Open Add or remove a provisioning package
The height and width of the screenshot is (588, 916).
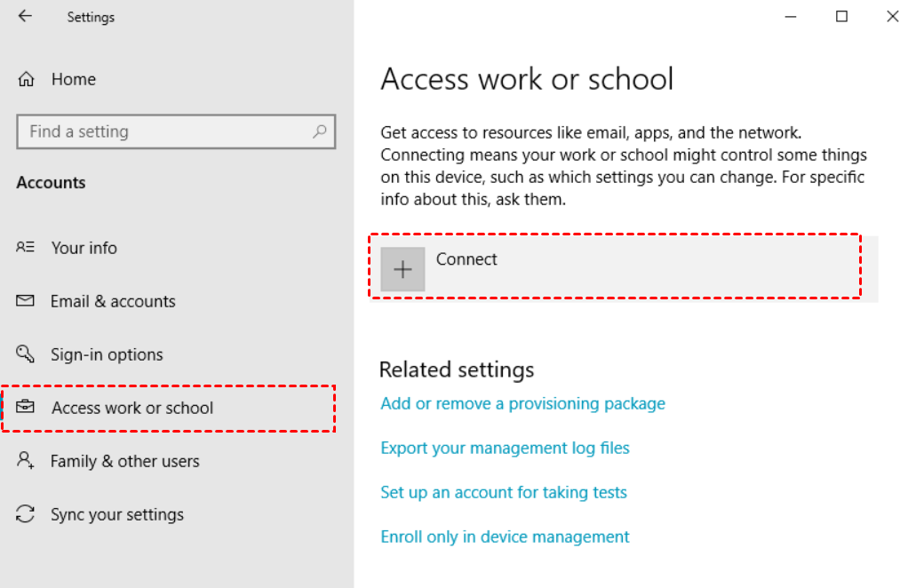click(x=522, y=403)
